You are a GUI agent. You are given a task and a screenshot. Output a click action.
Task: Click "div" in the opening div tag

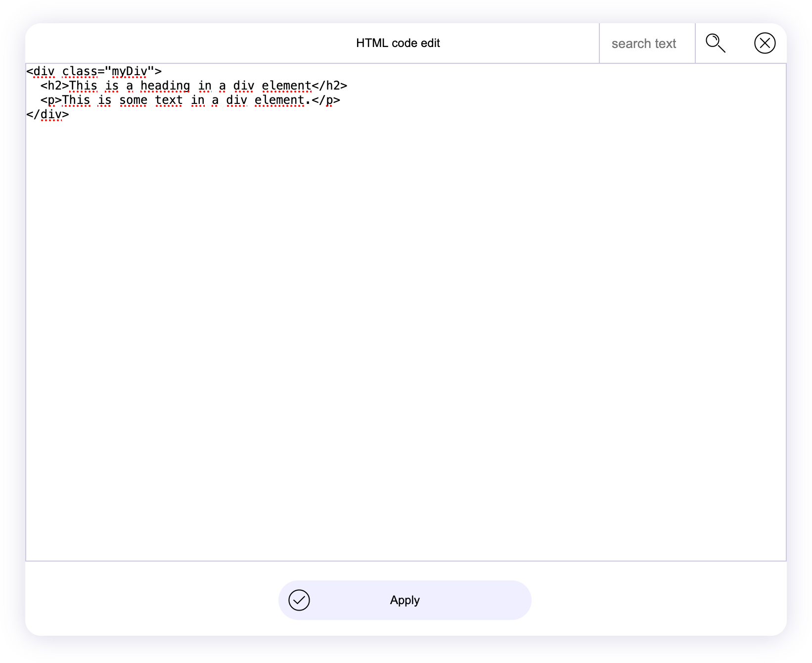click(x=44, y=72)
